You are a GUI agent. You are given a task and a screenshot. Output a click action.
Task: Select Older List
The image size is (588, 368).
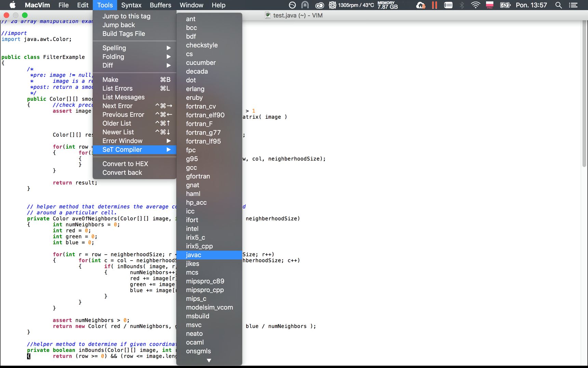point(134,124)
